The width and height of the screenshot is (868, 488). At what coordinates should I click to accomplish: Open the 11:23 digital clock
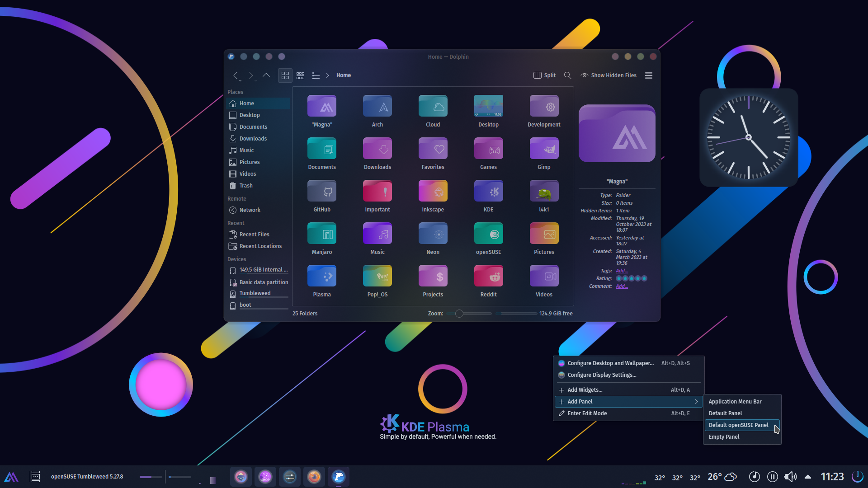[832, 477]
